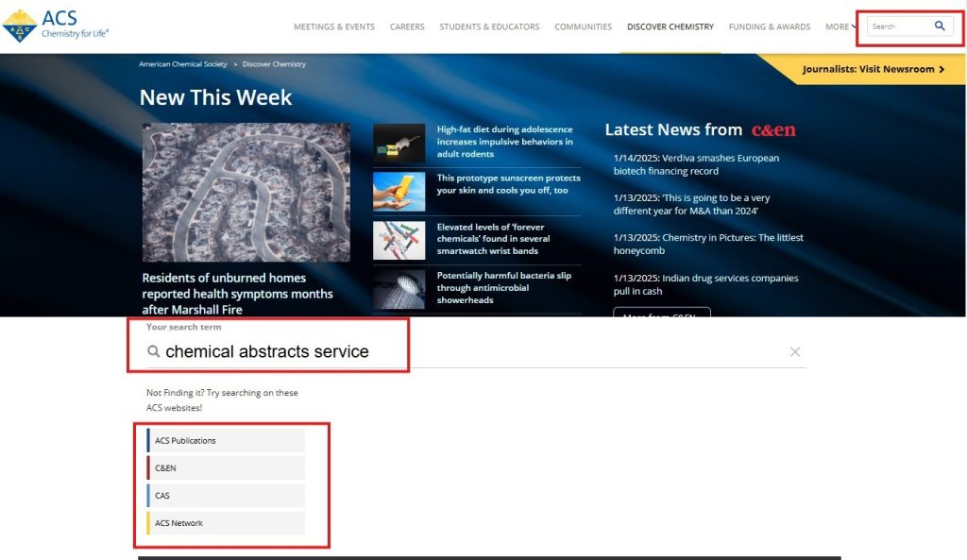The width and height of the screenshot is (967, 560).
Task: Open Indian drug services companies news
Action: (x=705, y=284)
